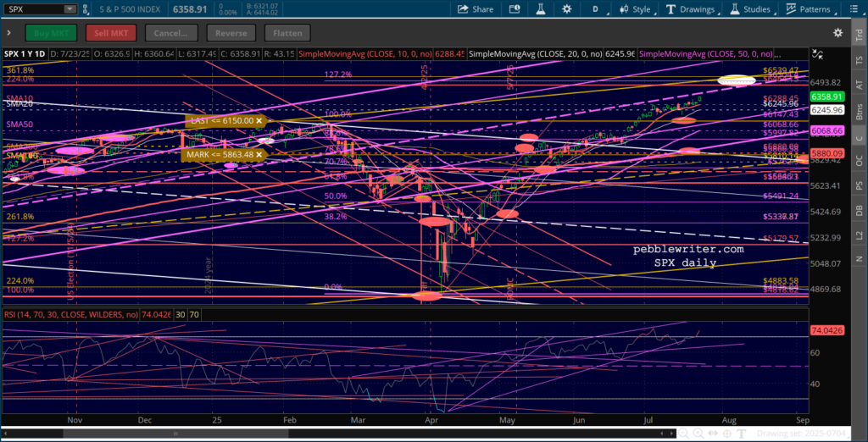Remove the LAST <= 6150.00 alert
The height and width of the screenshot is (442, 868).
click(259, 121)
